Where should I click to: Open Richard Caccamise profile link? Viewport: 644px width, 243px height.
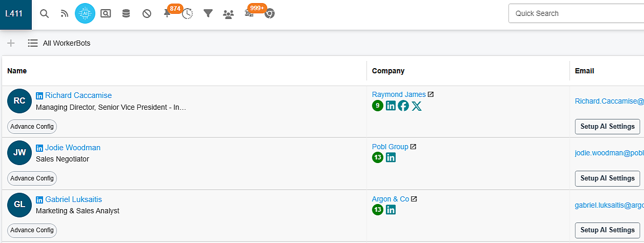78,95
